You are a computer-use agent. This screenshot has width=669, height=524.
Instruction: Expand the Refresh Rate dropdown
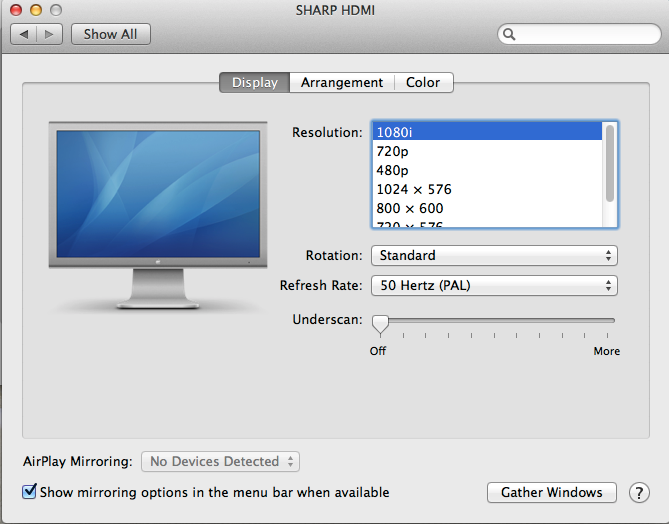494,285
